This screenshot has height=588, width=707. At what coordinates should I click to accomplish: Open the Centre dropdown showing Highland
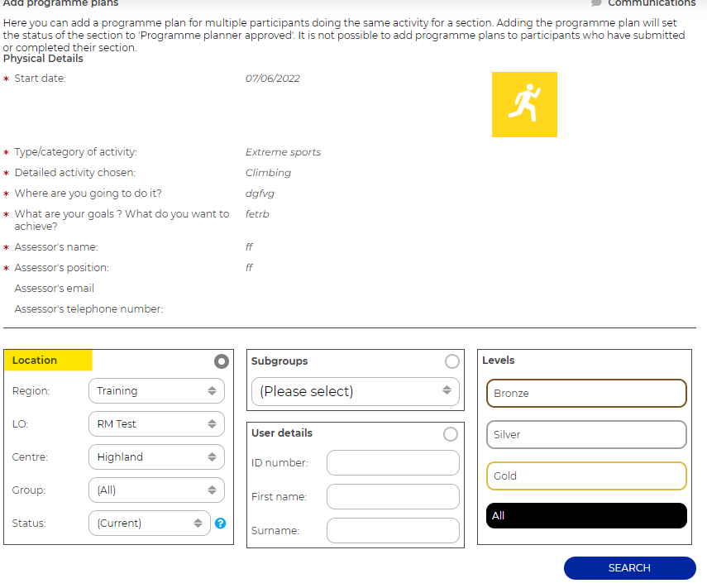(x=156, y=457)
